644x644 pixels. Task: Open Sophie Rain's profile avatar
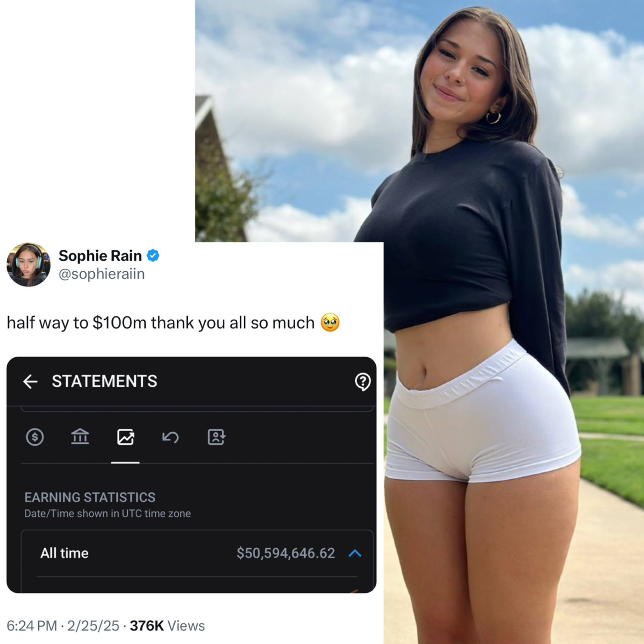(28, 265)
